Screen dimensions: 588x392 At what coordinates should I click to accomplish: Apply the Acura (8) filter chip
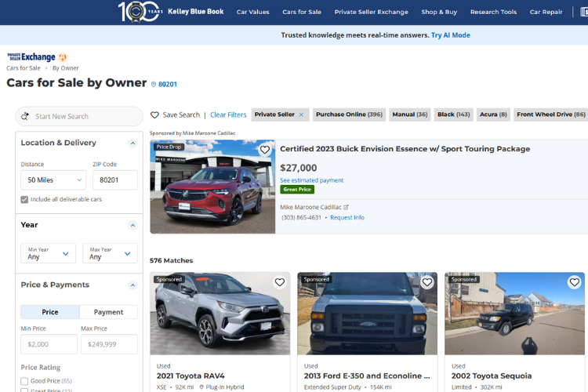(x=493, y=114)
